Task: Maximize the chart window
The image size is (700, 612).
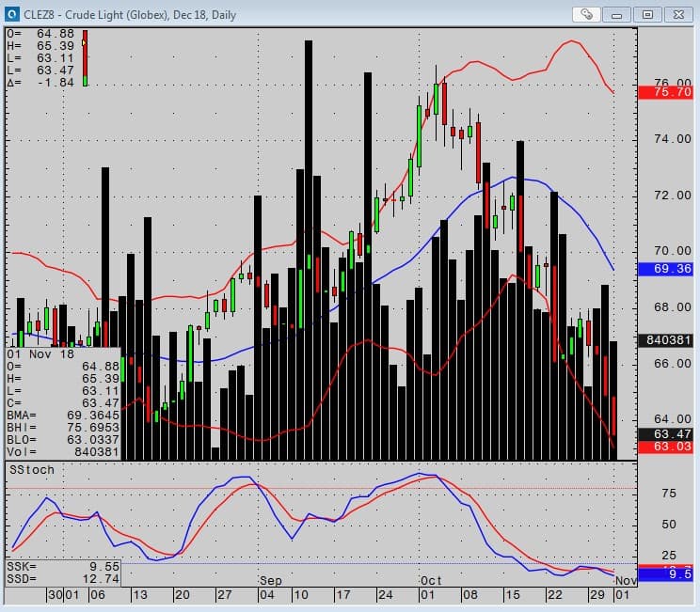Action: pos(647,14)
